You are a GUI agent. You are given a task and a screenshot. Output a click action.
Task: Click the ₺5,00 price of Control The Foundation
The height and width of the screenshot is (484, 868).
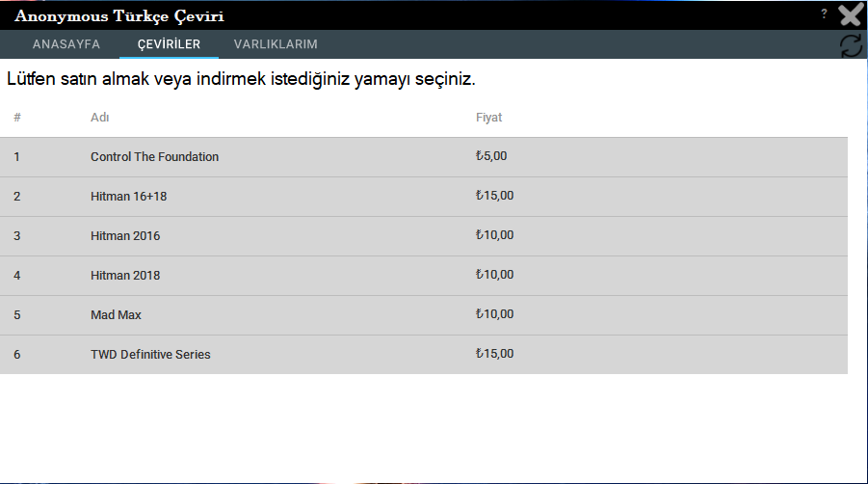coord(491,156)
